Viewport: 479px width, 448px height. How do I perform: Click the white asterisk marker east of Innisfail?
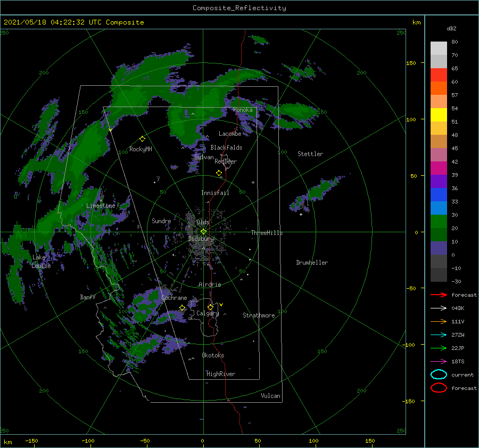point(253,183)
